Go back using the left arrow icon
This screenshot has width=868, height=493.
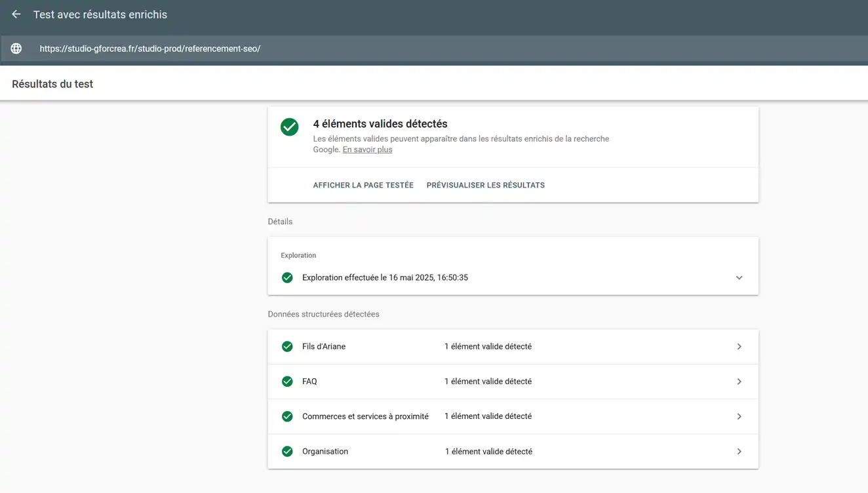point(16,14)
